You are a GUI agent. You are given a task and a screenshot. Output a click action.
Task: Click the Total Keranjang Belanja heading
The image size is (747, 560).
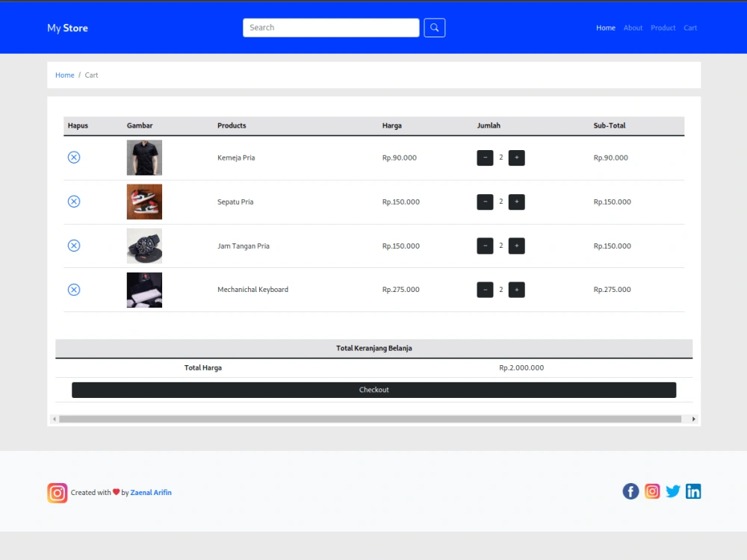tap(374, 348)
